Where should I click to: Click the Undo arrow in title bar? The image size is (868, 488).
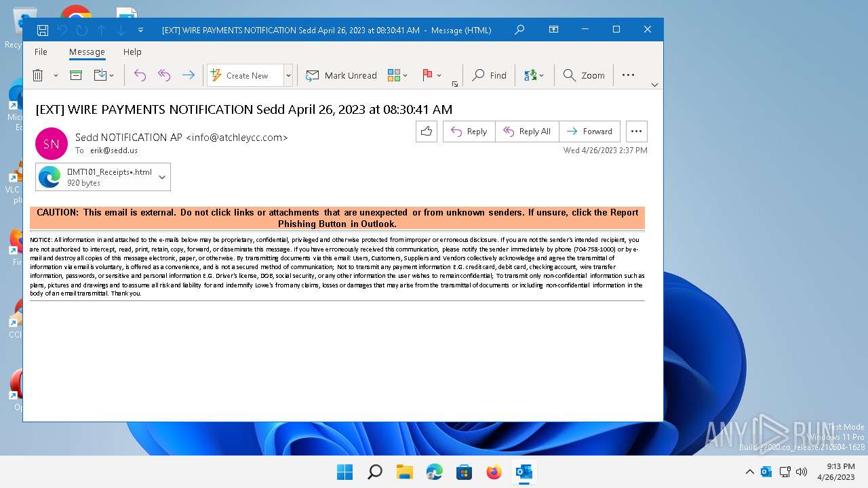62,30
